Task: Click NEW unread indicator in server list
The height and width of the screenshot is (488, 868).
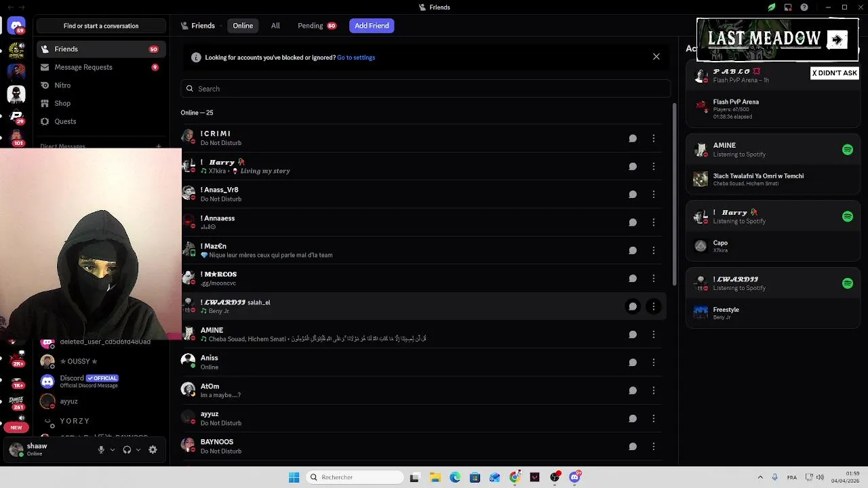Action: point(16,428)
